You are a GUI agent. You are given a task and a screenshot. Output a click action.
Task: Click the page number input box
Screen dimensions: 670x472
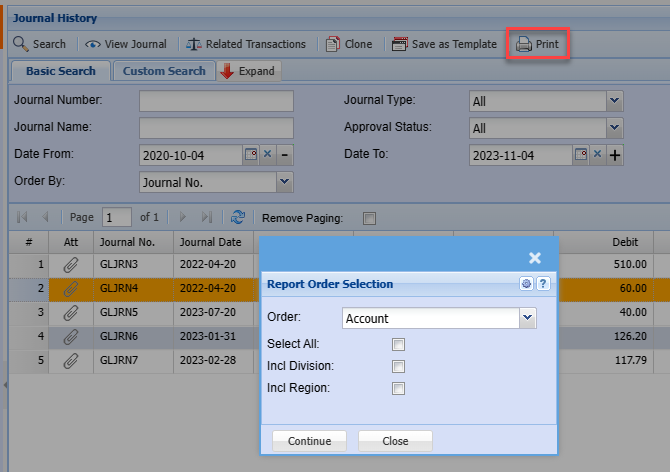tap(117, 217)
